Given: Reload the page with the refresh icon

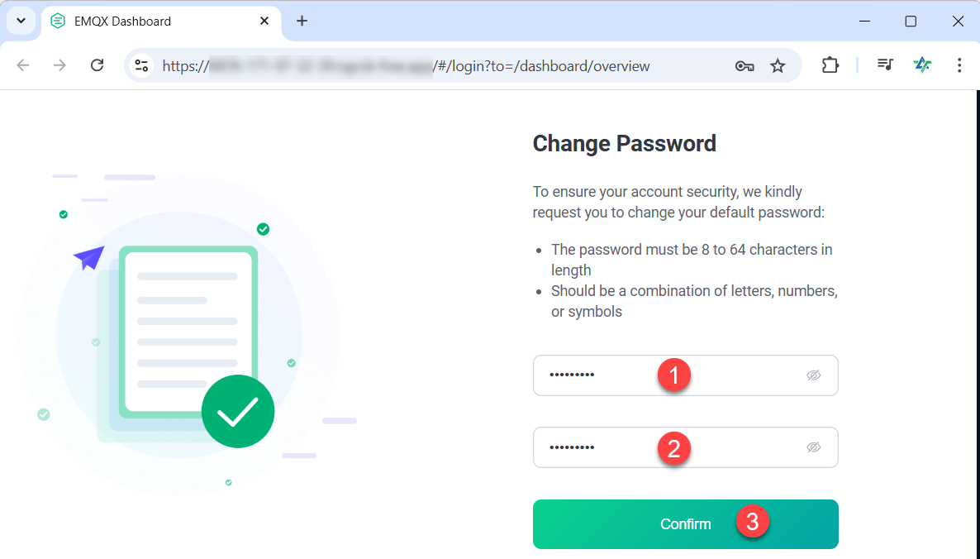Looking at the screenshot, I should pyautogui.click(x=97, y=65).
